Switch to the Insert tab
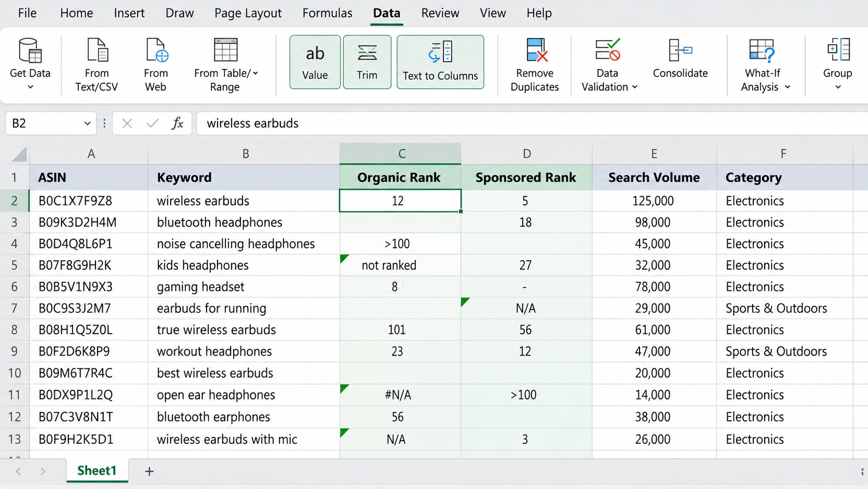The image size is (868, 489). pyautogui.click(x=129, y=13)
